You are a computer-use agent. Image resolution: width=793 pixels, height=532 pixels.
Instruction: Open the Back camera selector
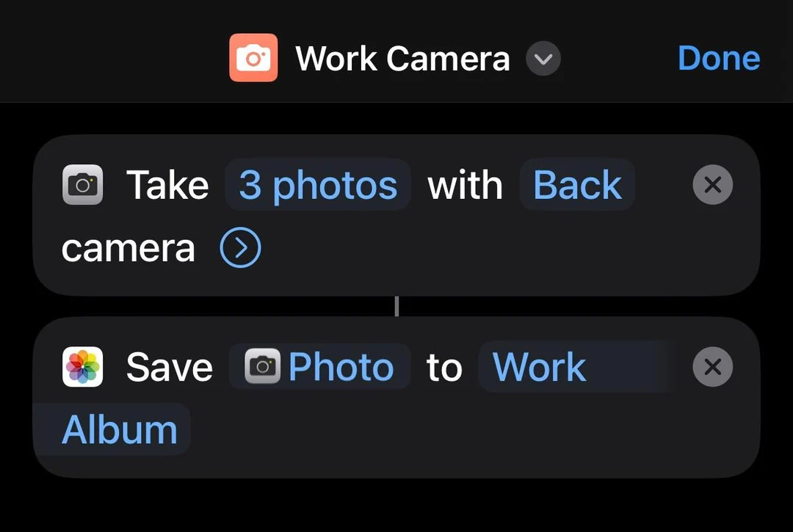(577, 184)
